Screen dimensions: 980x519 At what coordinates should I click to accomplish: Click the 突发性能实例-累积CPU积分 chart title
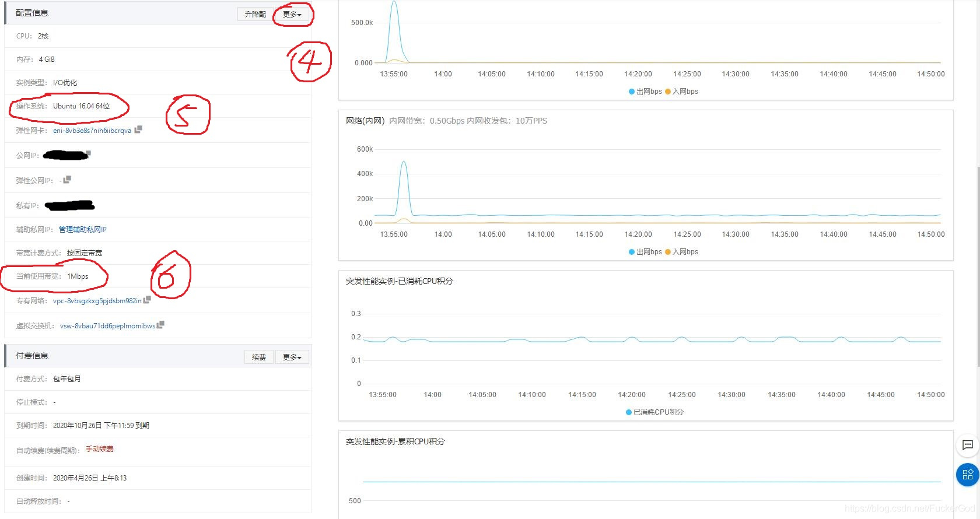(x=395, y=441)
